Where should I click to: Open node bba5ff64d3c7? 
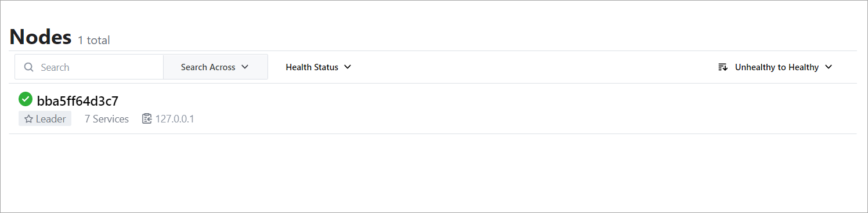(x=78, y=100)
